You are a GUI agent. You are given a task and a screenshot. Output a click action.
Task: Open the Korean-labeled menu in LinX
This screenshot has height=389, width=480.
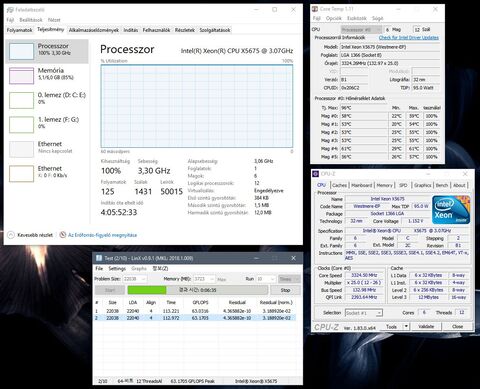click(x=160, y=268)
